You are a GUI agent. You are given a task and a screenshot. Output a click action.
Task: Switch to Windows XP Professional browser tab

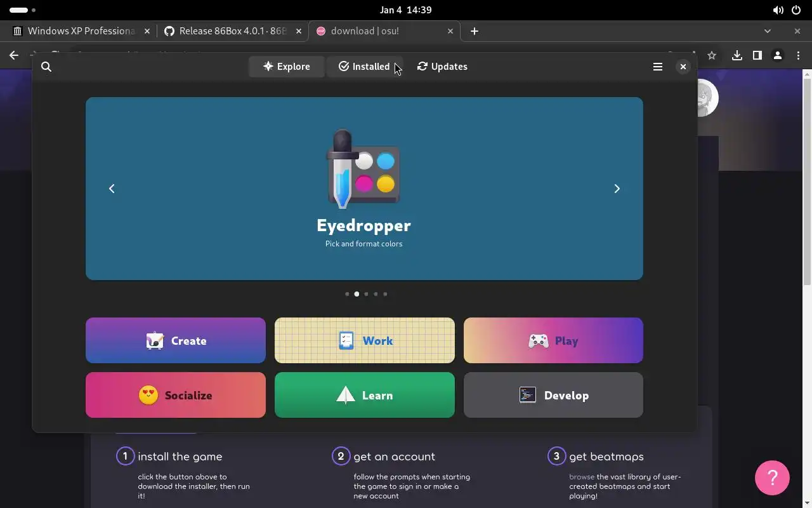tap(81, 30)
